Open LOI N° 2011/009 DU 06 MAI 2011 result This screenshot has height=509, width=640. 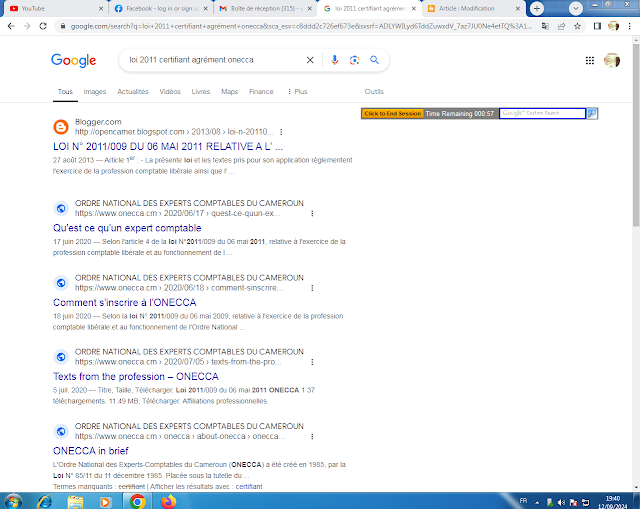tap(168, 146)
